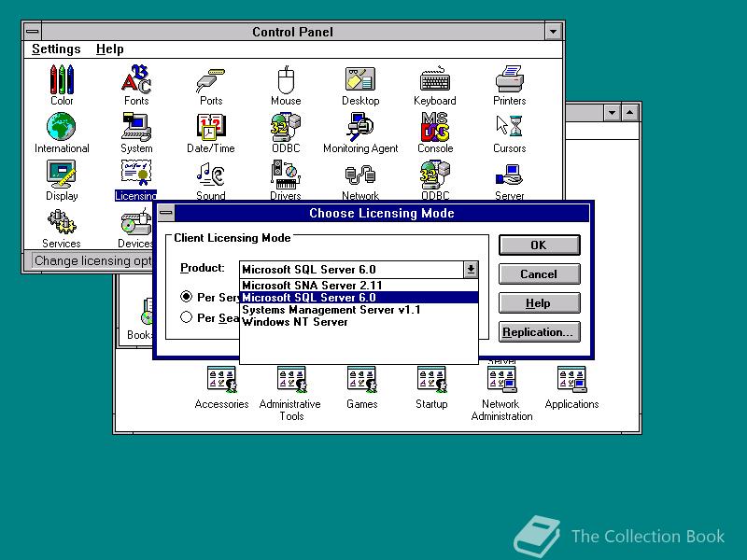The image size is (747, 560).
Task: Minimize the Control Panel window
Action: click(553, 32)
